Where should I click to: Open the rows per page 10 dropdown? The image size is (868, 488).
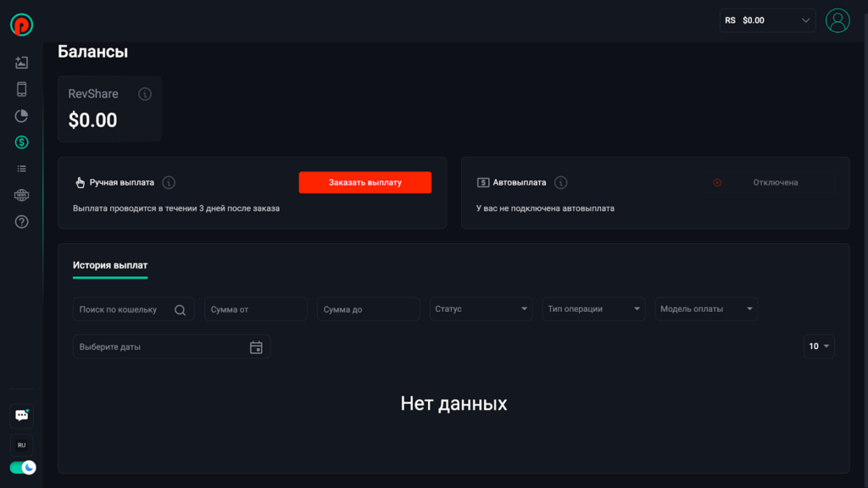[819, 347]
